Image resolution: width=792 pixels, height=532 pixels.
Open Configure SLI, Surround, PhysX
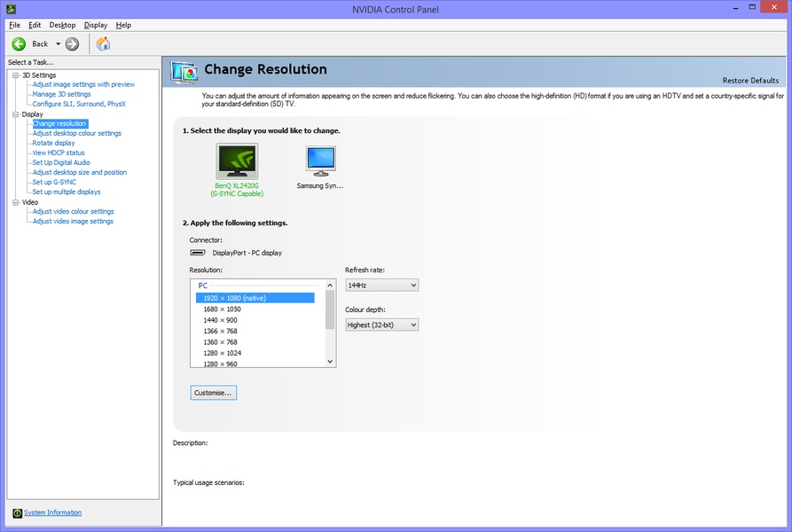[x=79, y=104]
